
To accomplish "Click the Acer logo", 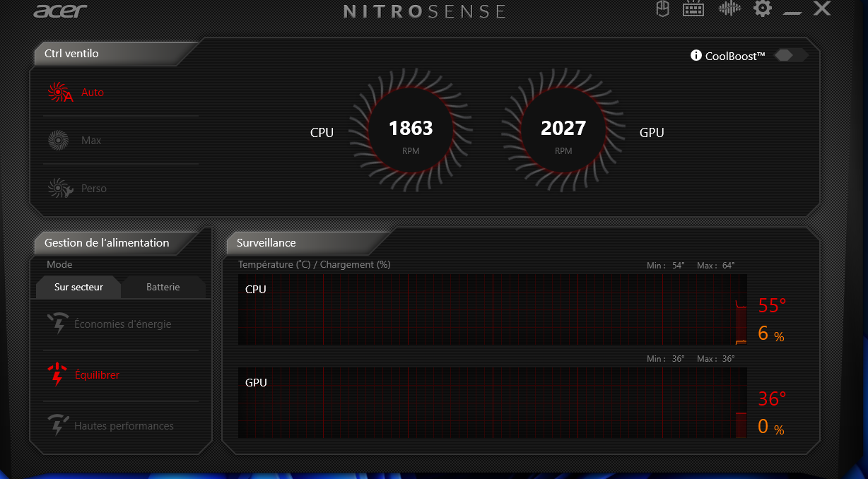I will coord(60,11).
